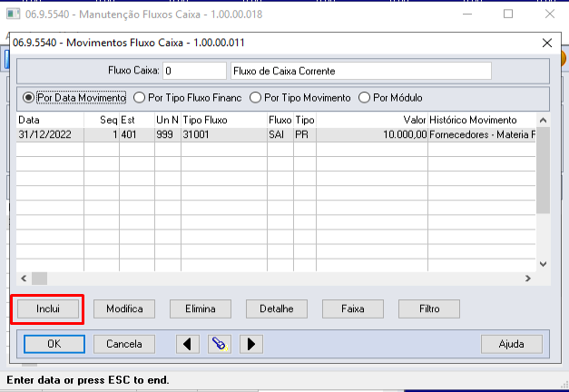Select the 31/12/2022 date cell
The image size is (569, 392).
click(x=50, y=134)
